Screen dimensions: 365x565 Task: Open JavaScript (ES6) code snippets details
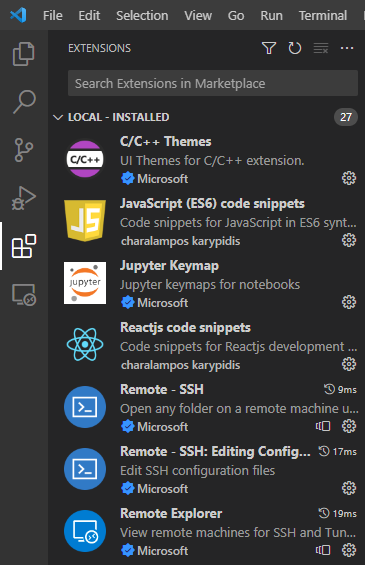pyautogui.click(x=212, y=204)
